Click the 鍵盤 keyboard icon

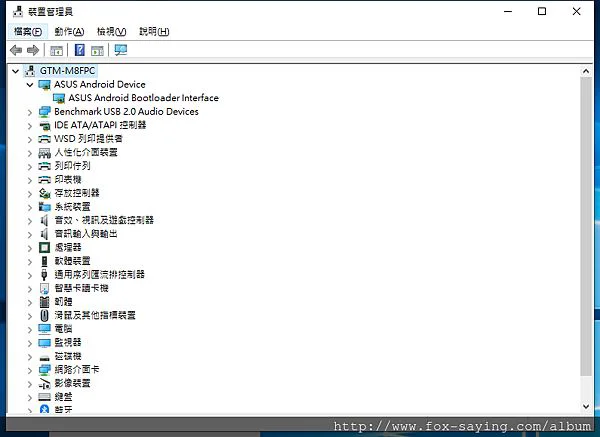click(44, 397)
